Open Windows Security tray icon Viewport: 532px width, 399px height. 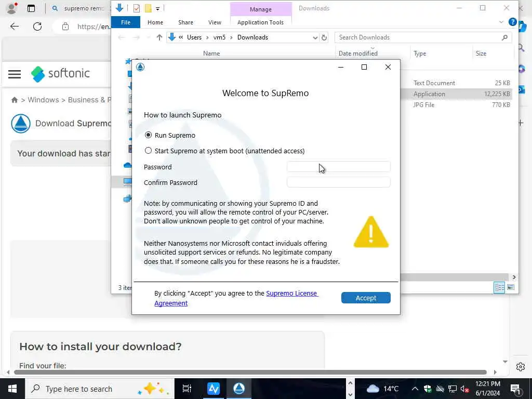point(428,389)
